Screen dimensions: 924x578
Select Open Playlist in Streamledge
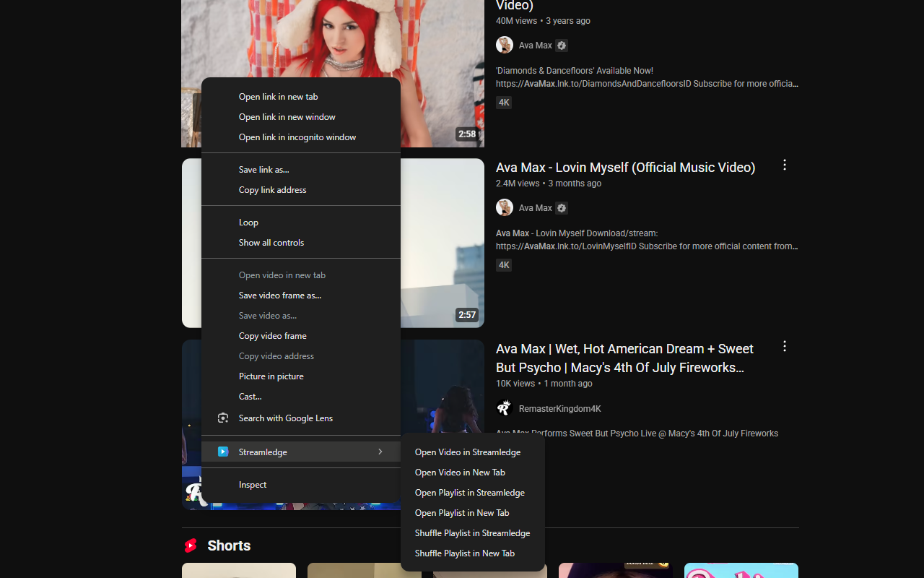tap(473, 493)
